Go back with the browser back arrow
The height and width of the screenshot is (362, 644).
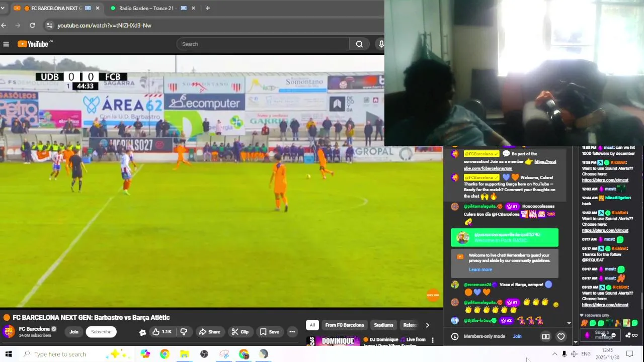pos(4,25)
